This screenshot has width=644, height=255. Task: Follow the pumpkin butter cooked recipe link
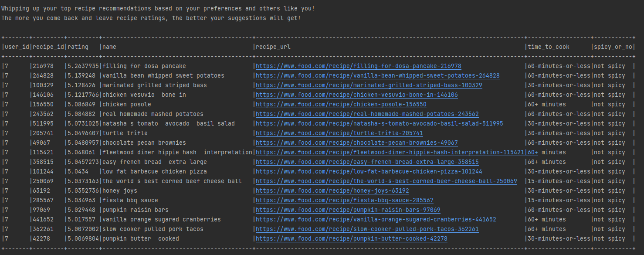coord(351,239)
